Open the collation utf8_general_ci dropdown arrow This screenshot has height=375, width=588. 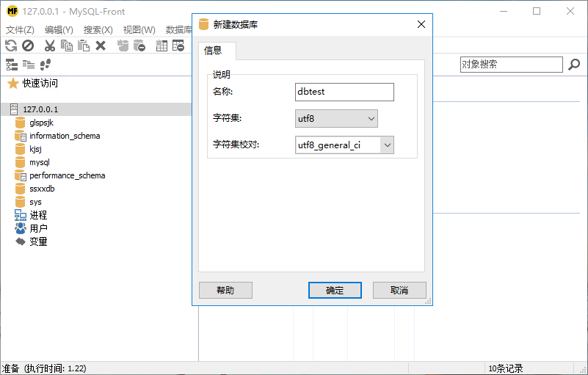(388, 145)
